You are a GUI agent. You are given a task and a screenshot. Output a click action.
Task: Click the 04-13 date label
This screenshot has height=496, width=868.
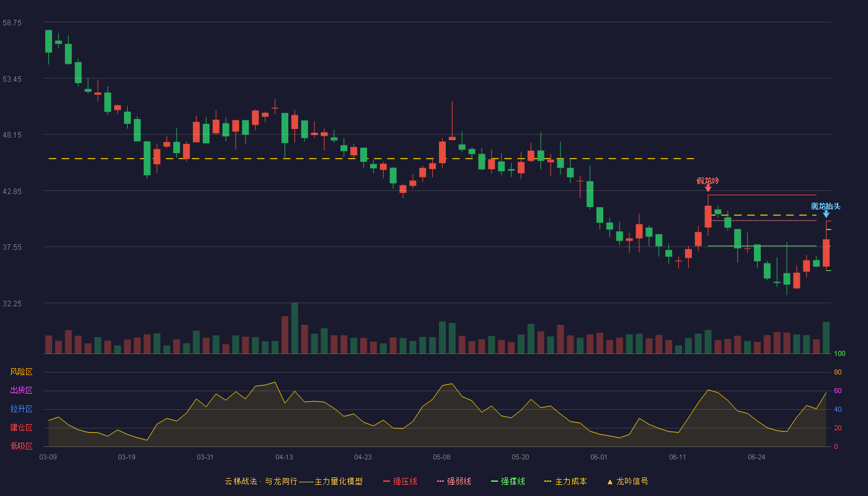(284, 457)
